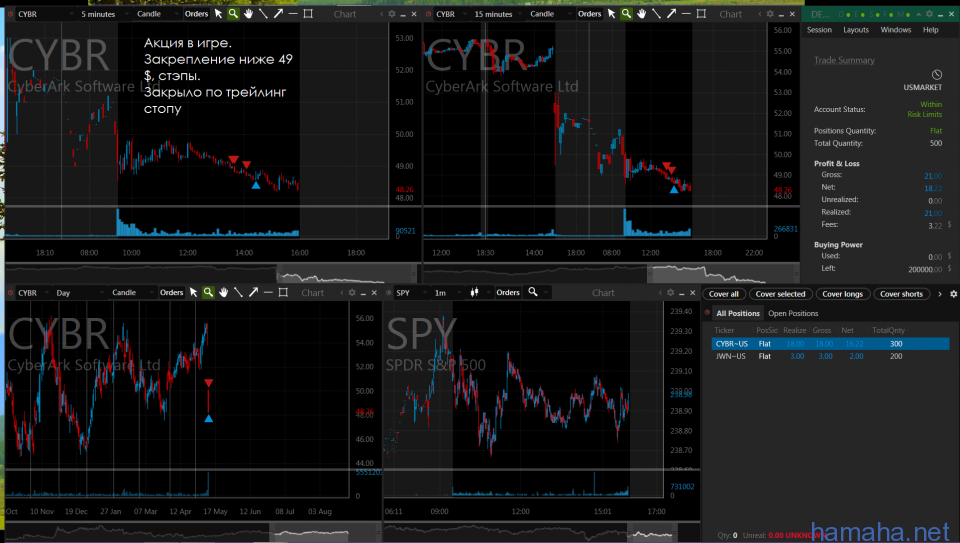Pick the trend line tool in the 5 minutes chart

(x=263, y=13)
